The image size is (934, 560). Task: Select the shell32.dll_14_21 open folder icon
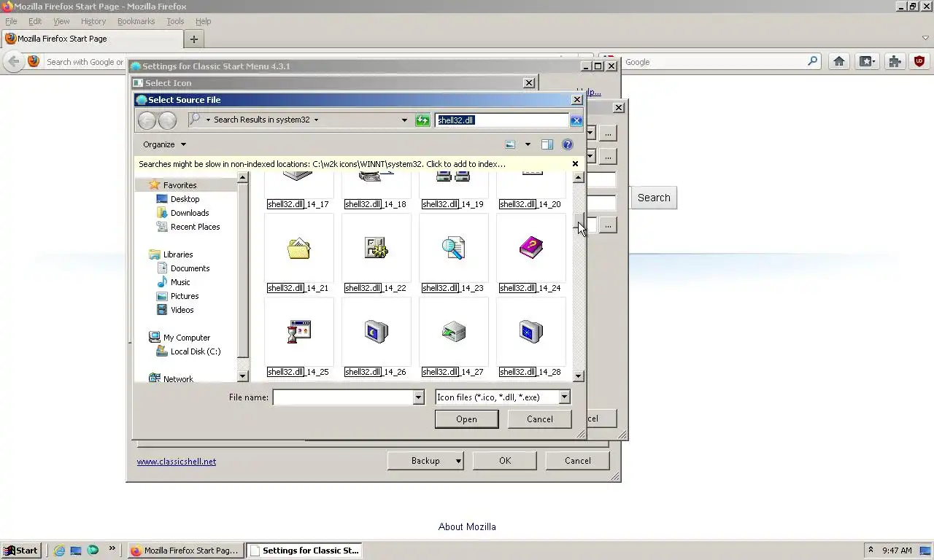pyautogui.click(x=299, y=249)
